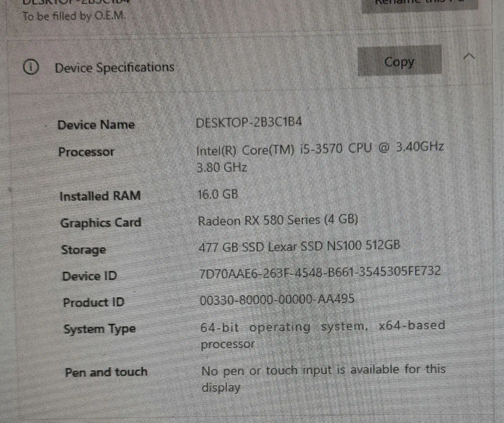Click the 'To be filled by O.E.M.' text
504x423 pixels.
click(74, 15)
